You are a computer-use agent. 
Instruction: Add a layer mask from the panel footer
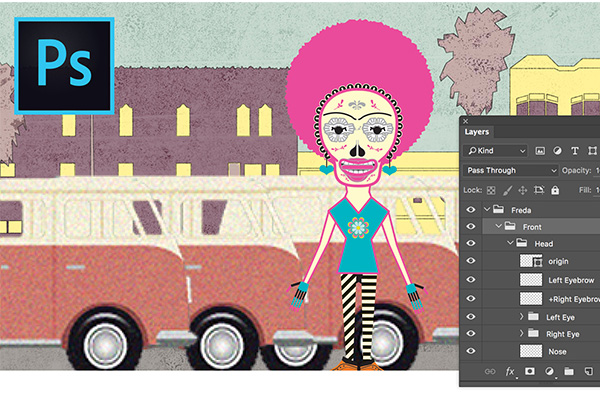tap(530, 371)
